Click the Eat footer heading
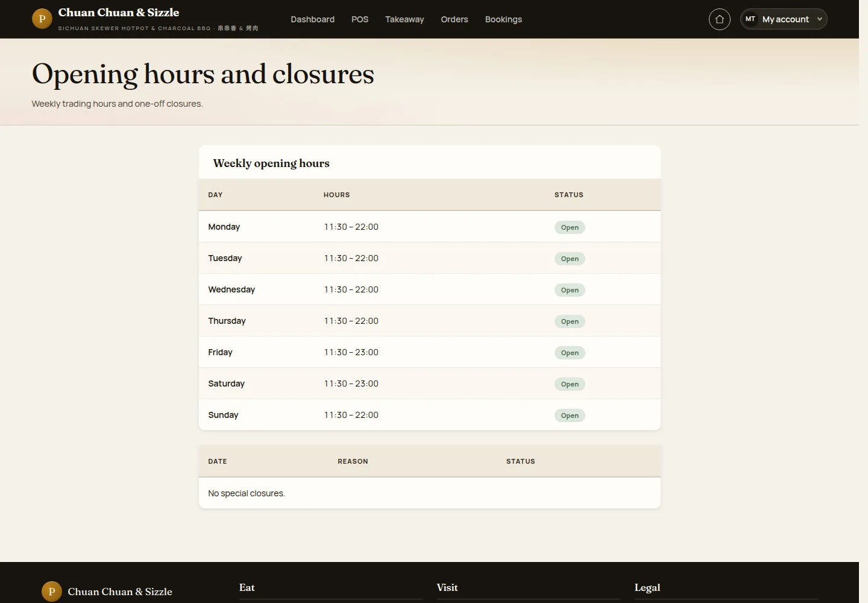This screenshot has height=603, width=868. (247, 587)
